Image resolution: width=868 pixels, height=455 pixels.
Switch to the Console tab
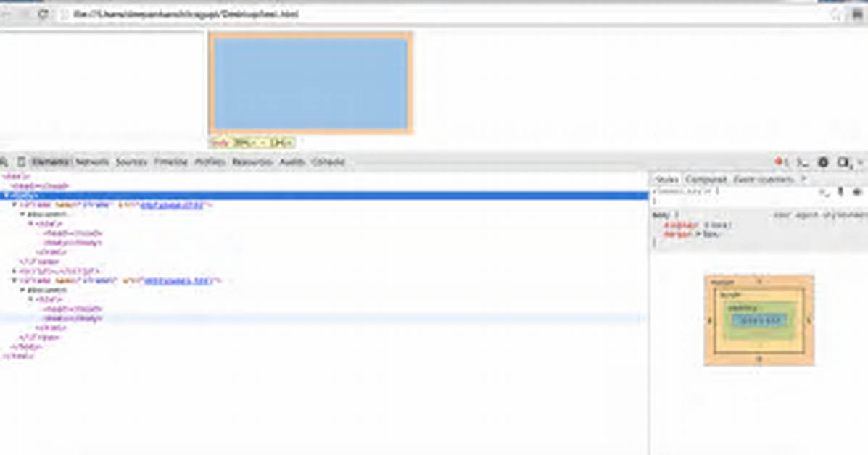tap(328, 162)
